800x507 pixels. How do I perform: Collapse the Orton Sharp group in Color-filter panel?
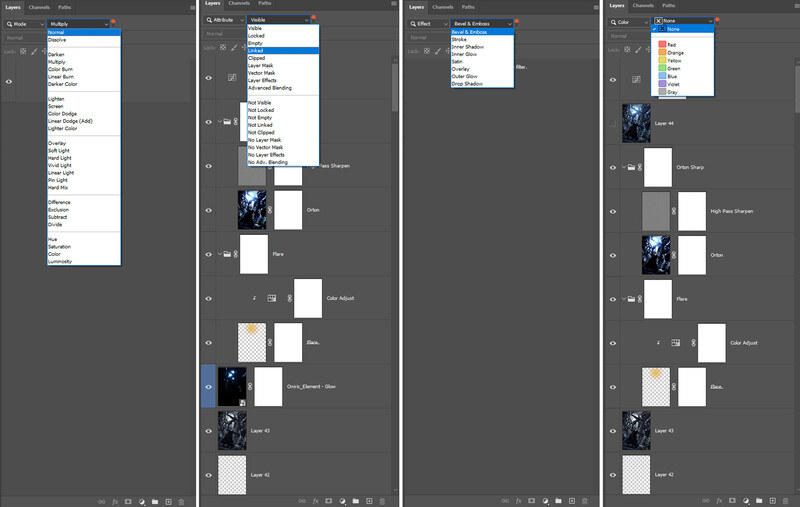tap(623, 167)
